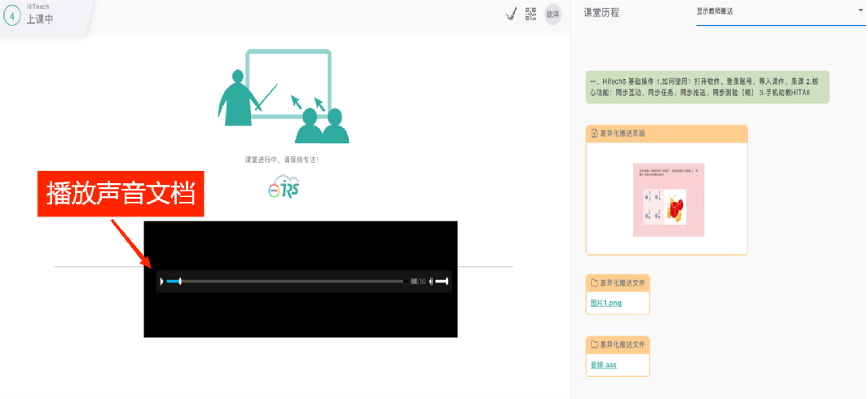
Task: Click the pushed page thumbnail image
Action: [x=668, y=199]
